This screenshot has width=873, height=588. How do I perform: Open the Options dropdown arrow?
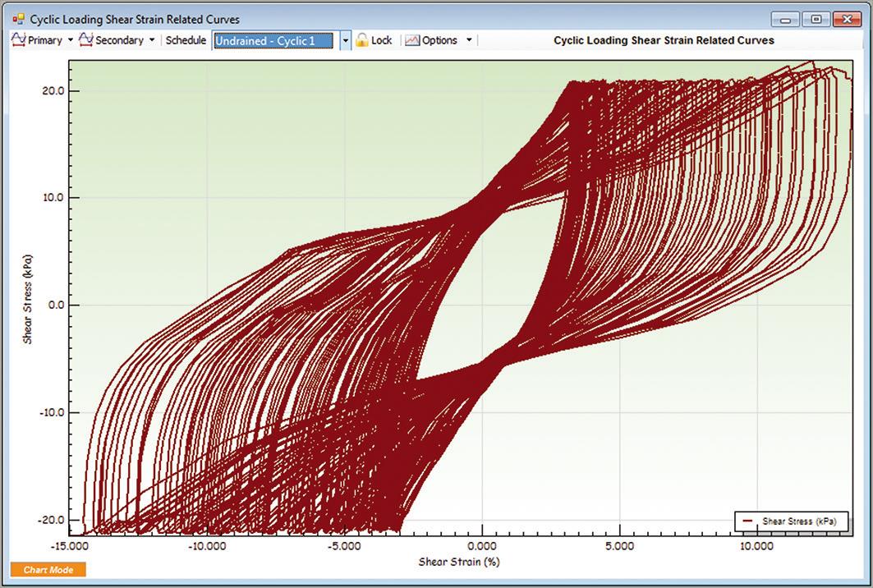pyautogui.click(x=469, y=40)
